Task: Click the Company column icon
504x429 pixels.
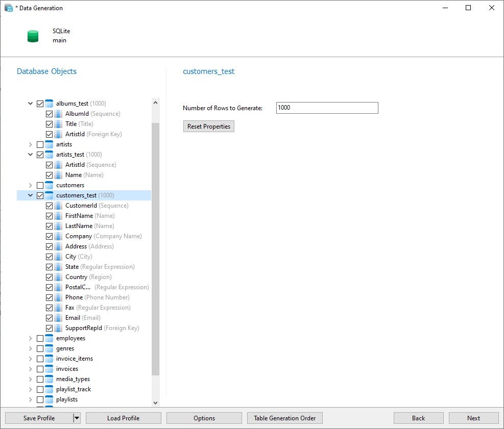Action: [x=58, y=236]
